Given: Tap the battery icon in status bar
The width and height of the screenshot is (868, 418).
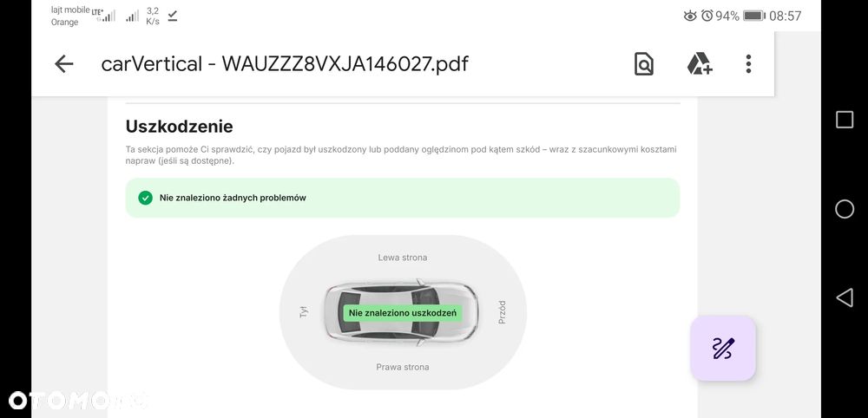Looking at the screenshot, I should tap(753, 16).
